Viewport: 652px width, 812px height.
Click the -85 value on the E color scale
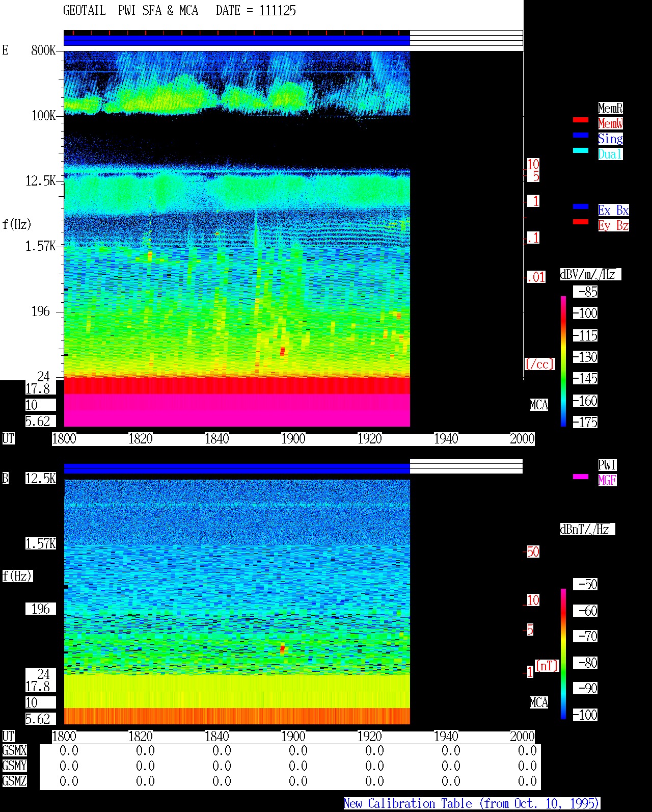pyautogui.click(x=585, y=292)
